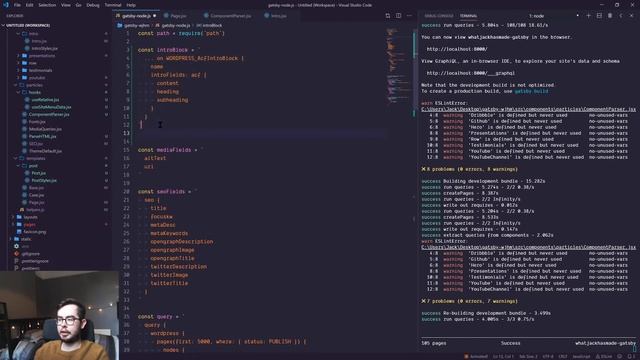Open the Debug menu
Viewport: 640px width, 360px height.
click(x=93, y=5)
